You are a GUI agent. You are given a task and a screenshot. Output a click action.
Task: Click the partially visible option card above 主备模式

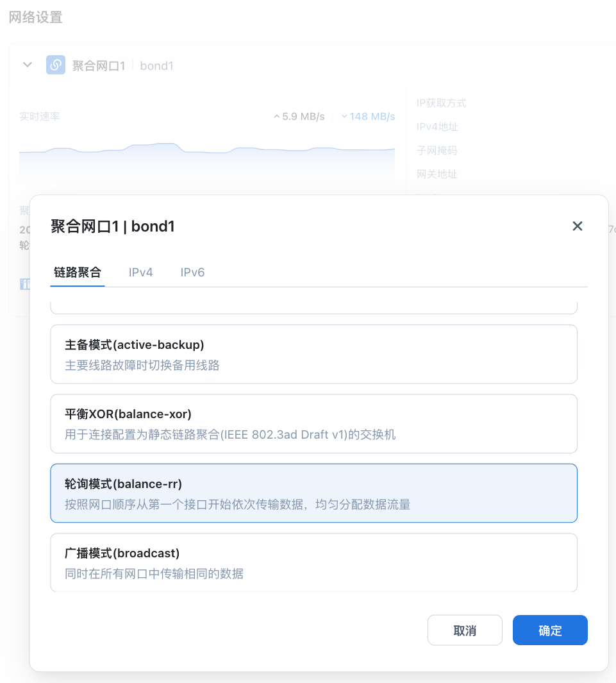tap(314, 308)
